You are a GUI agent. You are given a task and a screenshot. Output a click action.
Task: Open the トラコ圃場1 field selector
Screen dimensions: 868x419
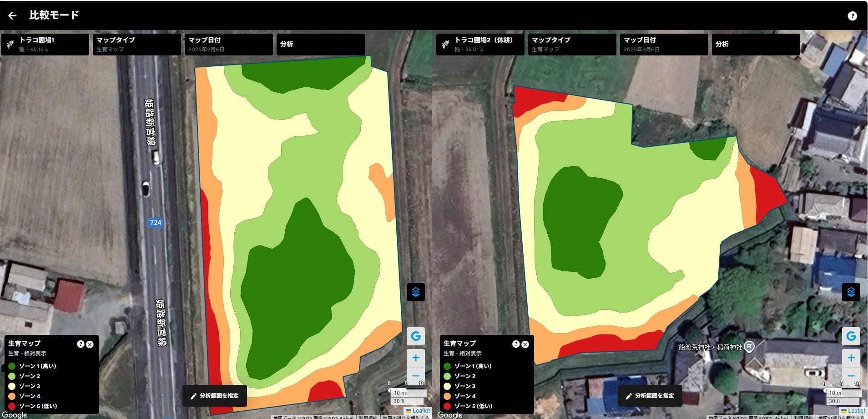coord(45,45)
